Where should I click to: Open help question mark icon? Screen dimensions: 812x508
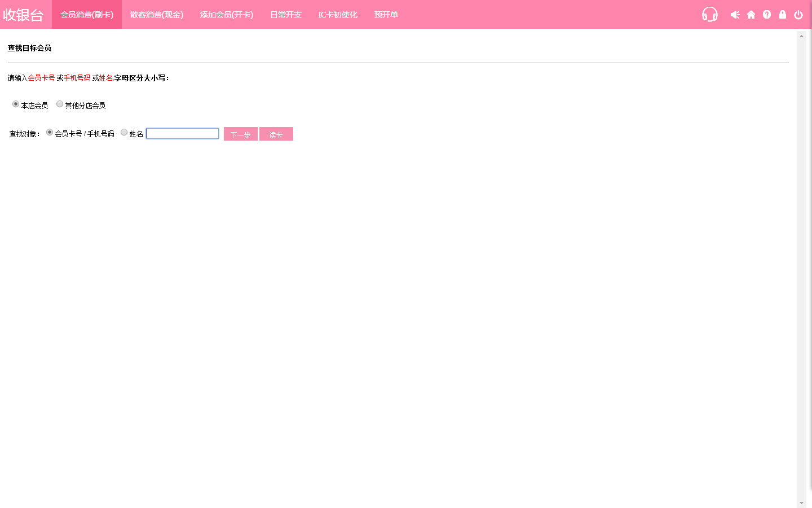[x=767, y=15]
